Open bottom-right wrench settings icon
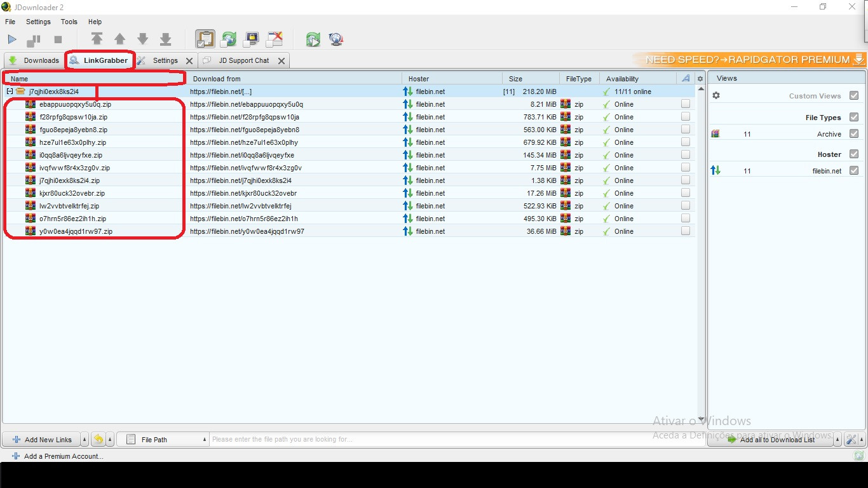Viewport: 868px width, 488px height. point(852,440)
